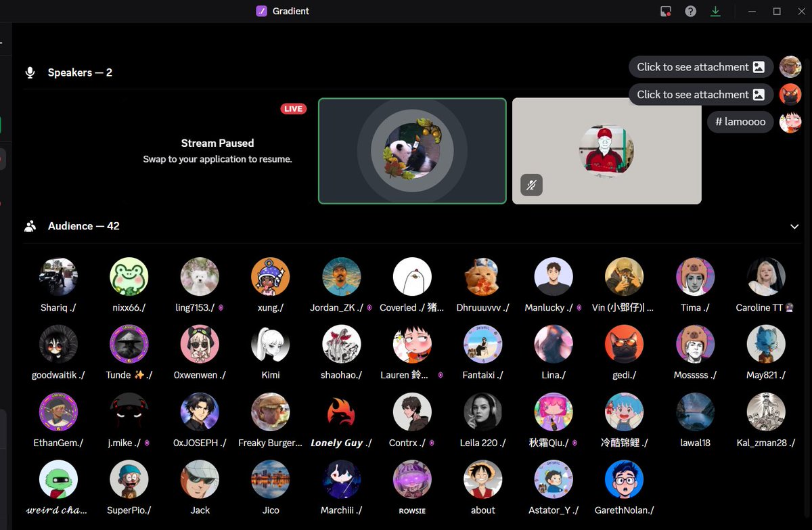Open GarethNolan's audience avatar
The width and height of the screenshot is (812, 530).
pos(624,479)
